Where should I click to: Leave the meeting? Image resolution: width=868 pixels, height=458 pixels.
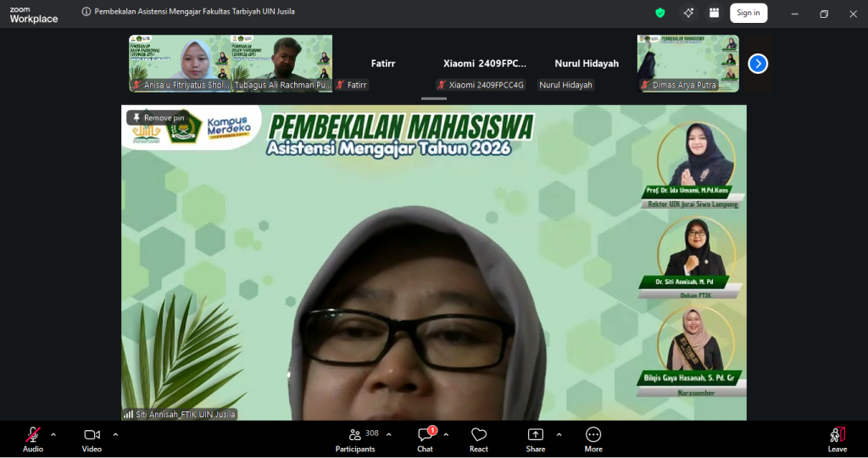837,438
